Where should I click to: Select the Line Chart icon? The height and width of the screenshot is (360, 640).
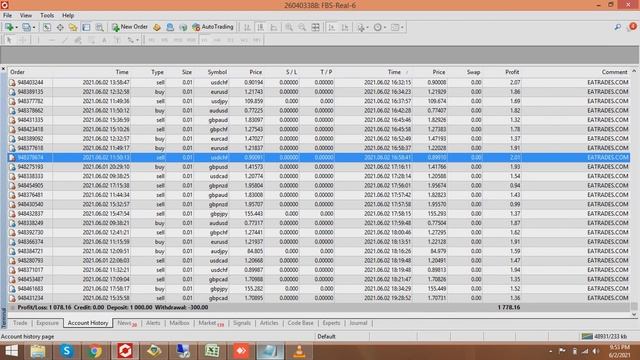point(274,27)
